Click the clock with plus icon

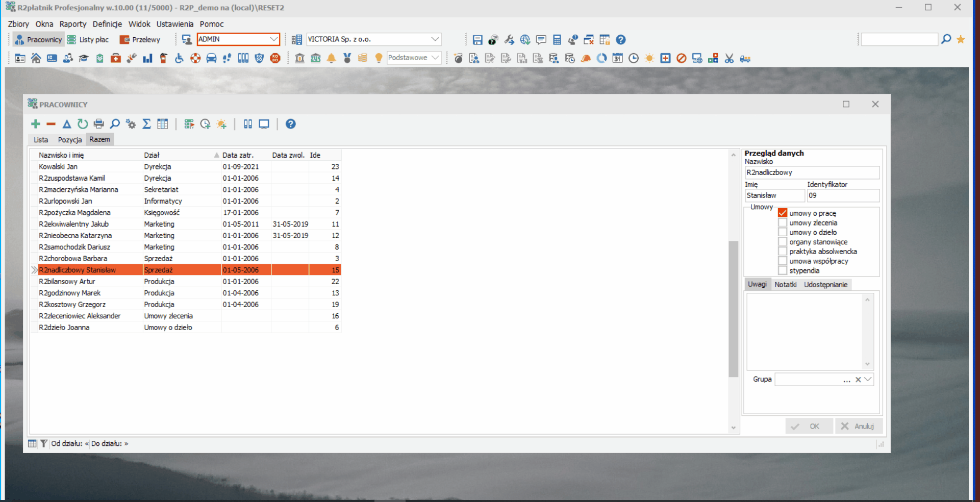[x=206, y=124]
